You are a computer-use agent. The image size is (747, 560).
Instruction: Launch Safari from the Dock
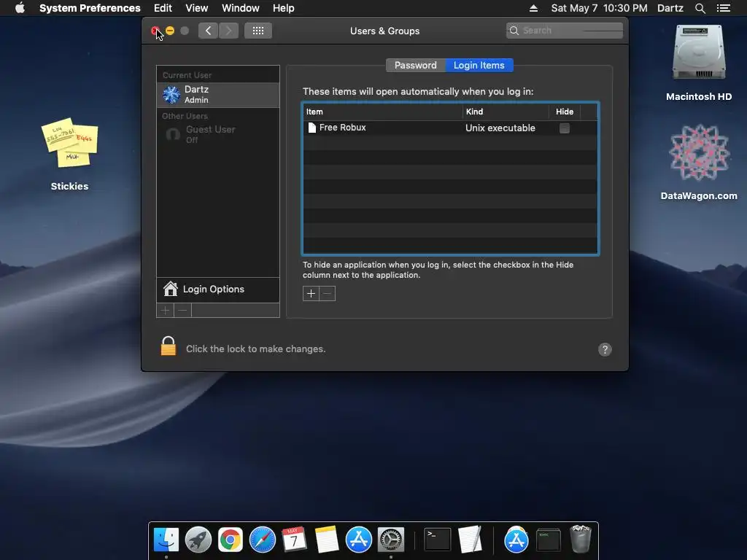(x=263, y=540)
